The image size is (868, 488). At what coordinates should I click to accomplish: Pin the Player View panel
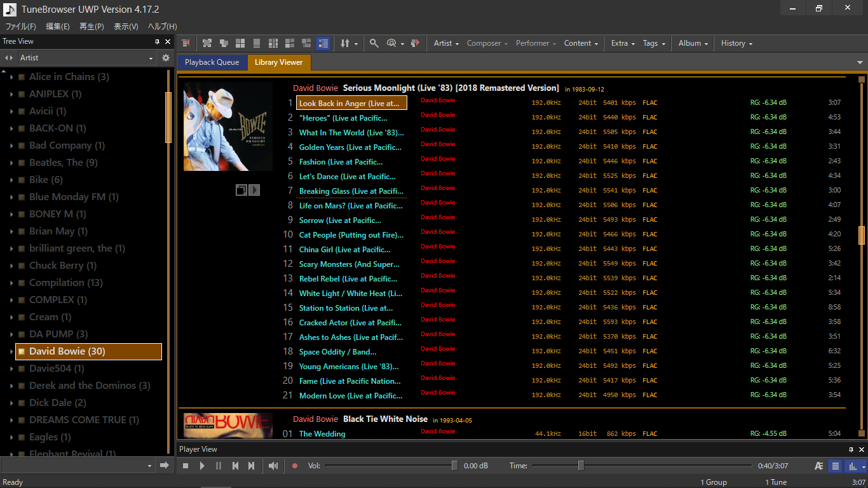[x=851, y=449]
